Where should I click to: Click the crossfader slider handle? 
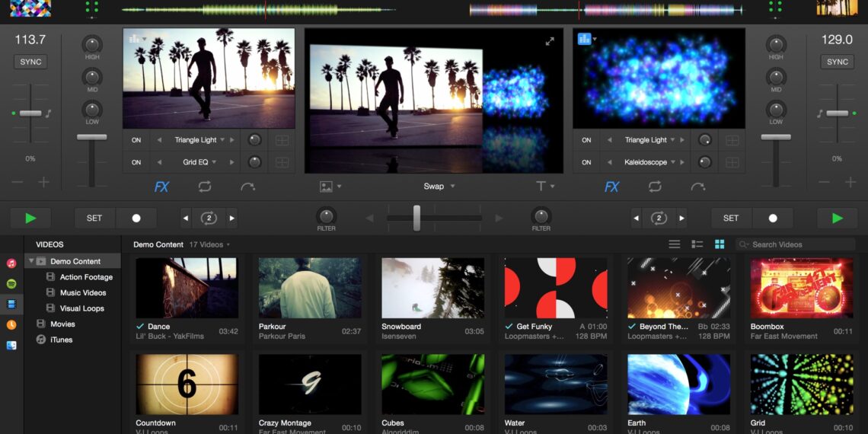point(416,218)
